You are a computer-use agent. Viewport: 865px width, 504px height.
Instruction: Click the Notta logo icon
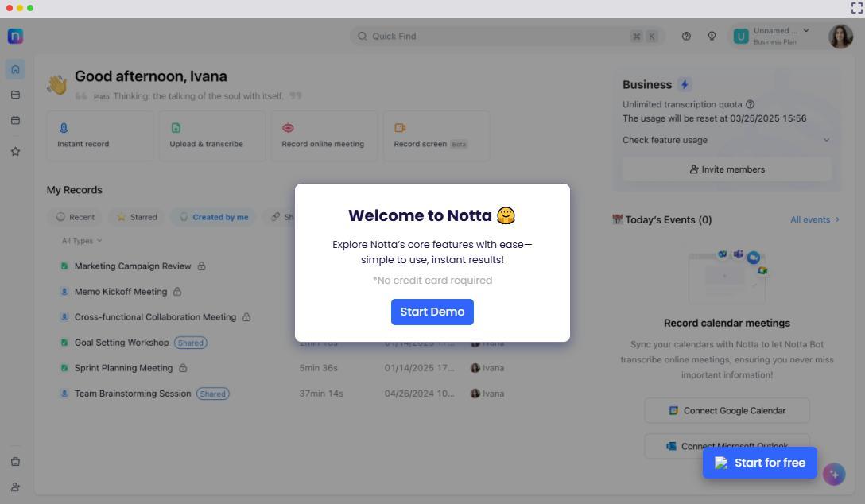click(15, 36)
